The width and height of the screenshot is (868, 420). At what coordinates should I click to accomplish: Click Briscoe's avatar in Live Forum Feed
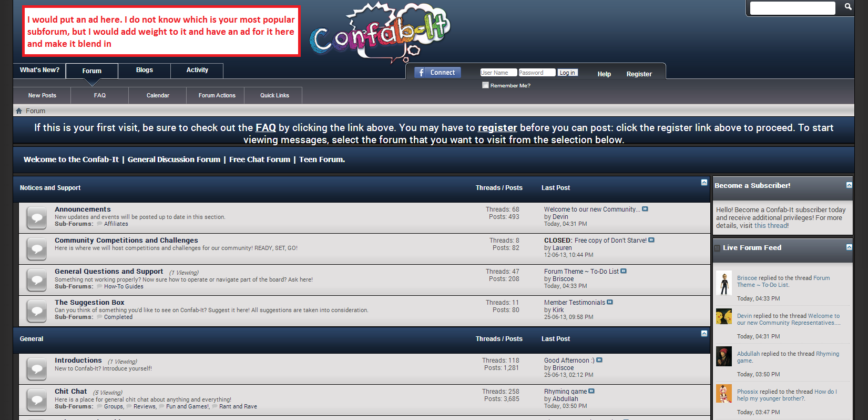[724, 283]
